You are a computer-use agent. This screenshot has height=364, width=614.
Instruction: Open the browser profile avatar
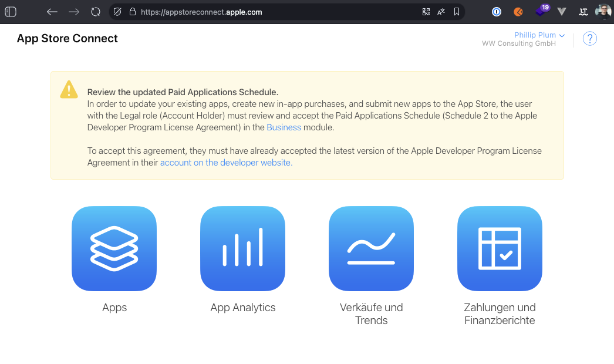(603, 12)
